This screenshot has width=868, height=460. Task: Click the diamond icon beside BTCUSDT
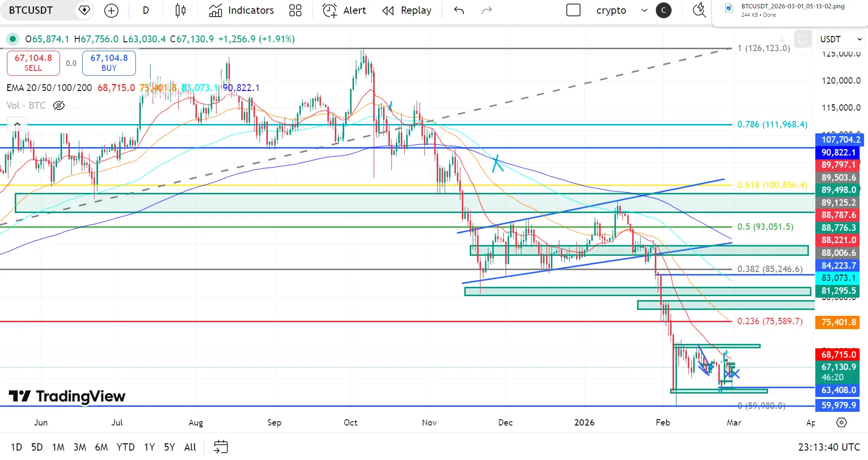click(84, 10)
